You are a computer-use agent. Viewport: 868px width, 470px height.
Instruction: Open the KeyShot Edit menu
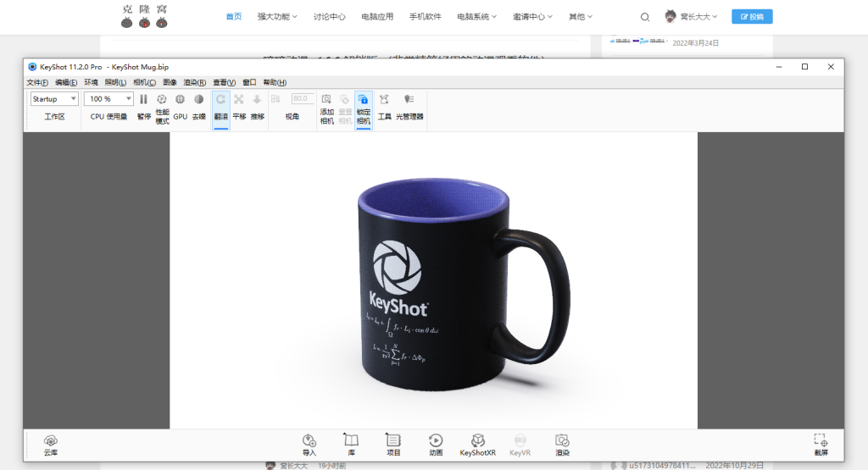[66, 82]
